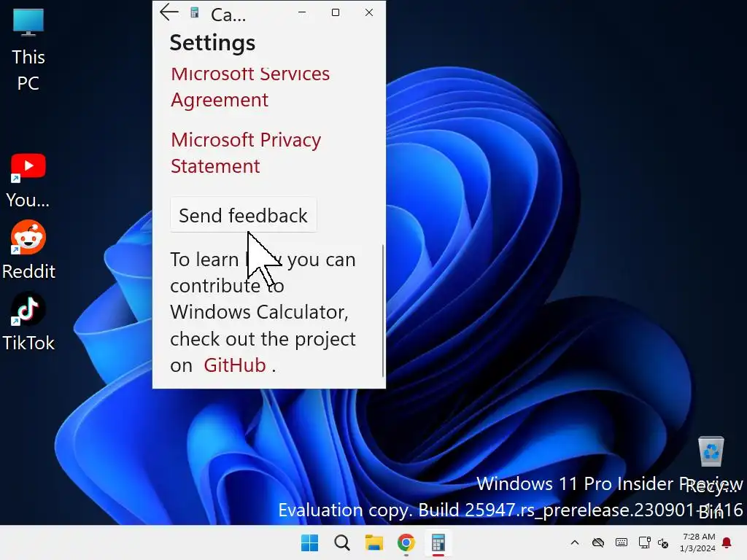This screenshot has height=560, width=747.
Task: Open the touch keyboard tray icon
Action: [622, 542]
